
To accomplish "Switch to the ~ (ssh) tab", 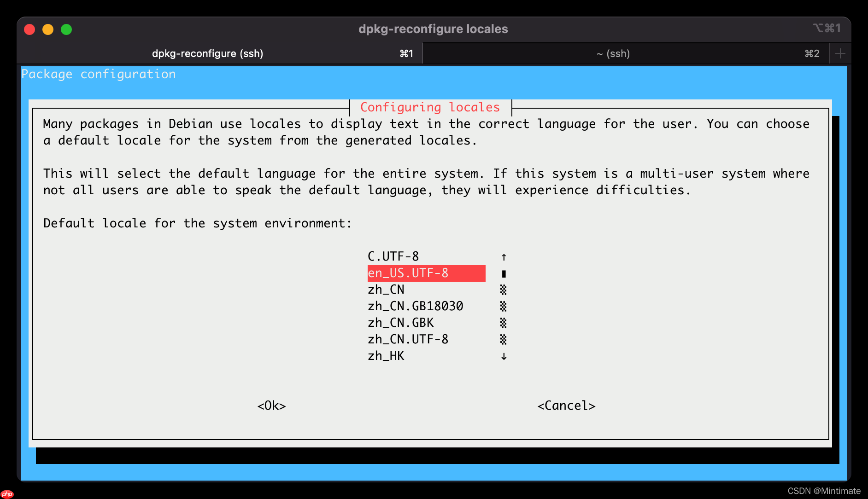I will (613, 53).
